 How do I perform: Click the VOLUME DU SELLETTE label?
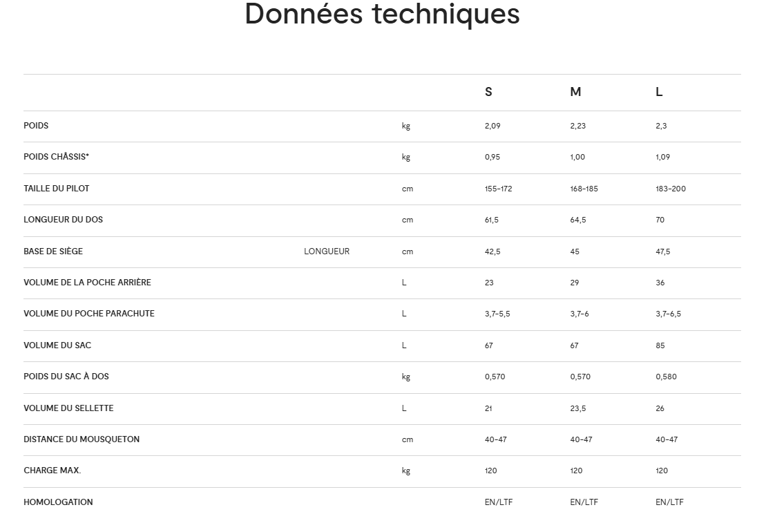pyautogui.click(x=68, y=408)
